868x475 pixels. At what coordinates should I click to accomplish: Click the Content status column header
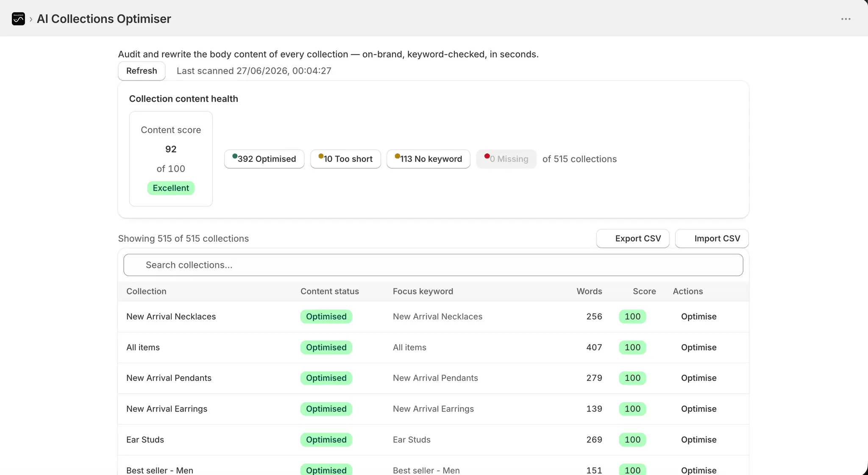[x=330, y=291]
